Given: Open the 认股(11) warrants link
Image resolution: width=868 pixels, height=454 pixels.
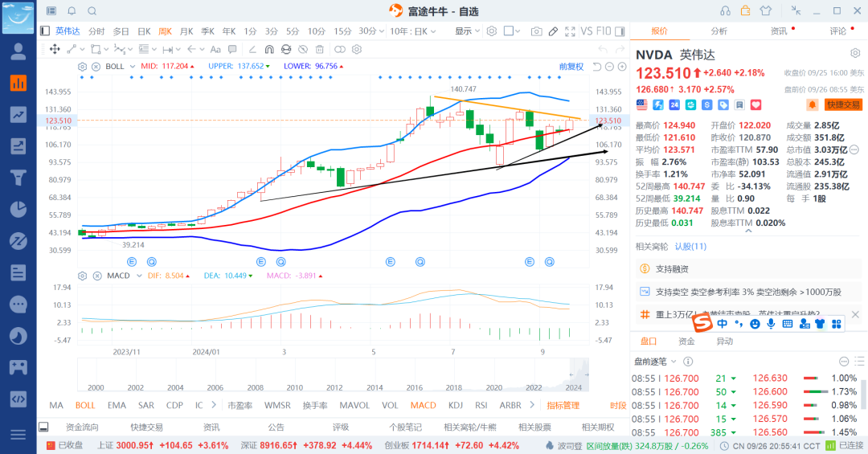Looking at the screenshot, I should point(690,247).
